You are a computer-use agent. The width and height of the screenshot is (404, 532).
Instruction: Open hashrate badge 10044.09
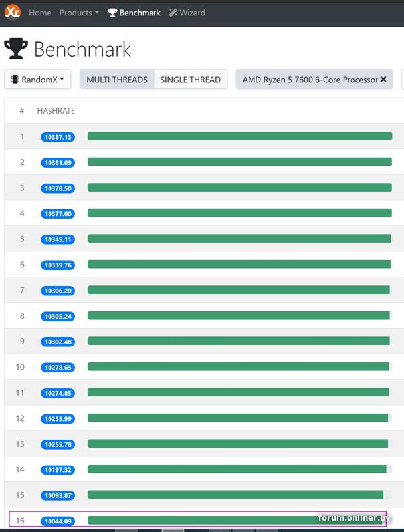point(58,521)
